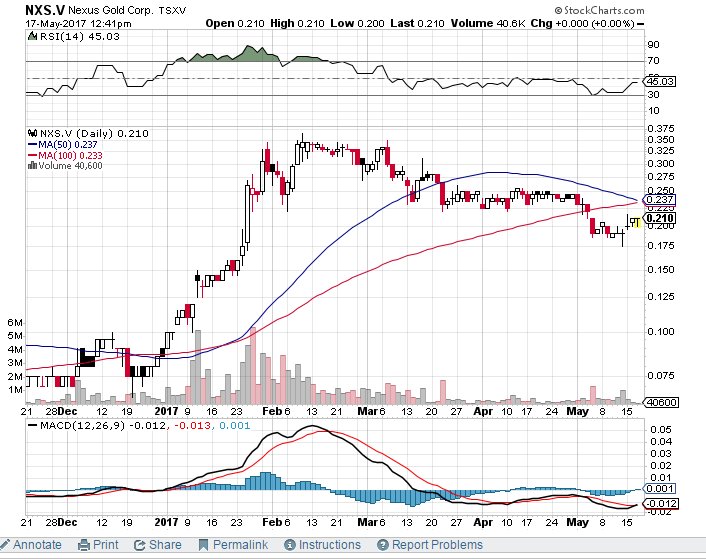
Task: Click the Dec label on price date axis
Action: click(68, 411)
